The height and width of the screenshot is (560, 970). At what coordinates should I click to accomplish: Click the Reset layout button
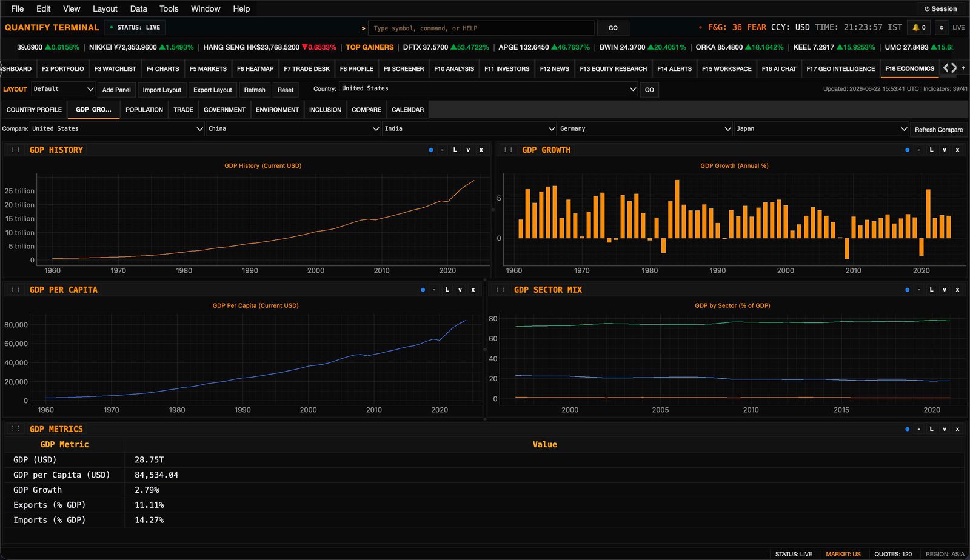point(286,90)
